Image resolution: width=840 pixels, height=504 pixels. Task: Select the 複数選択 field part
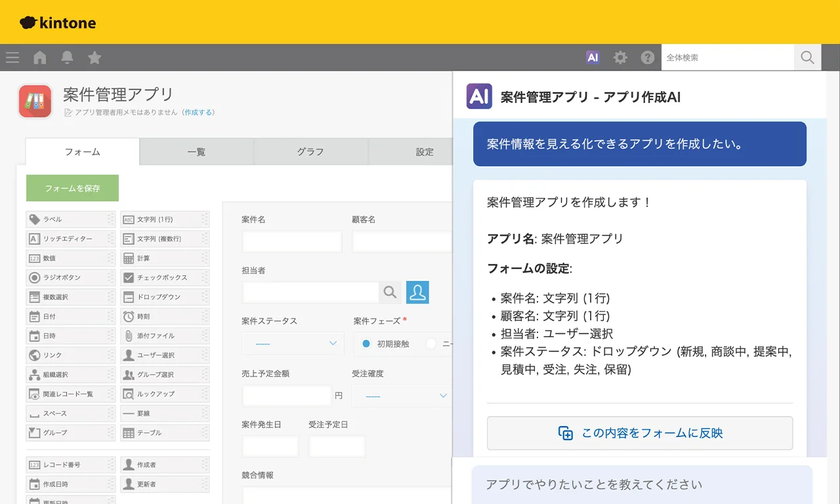[70, 297]
